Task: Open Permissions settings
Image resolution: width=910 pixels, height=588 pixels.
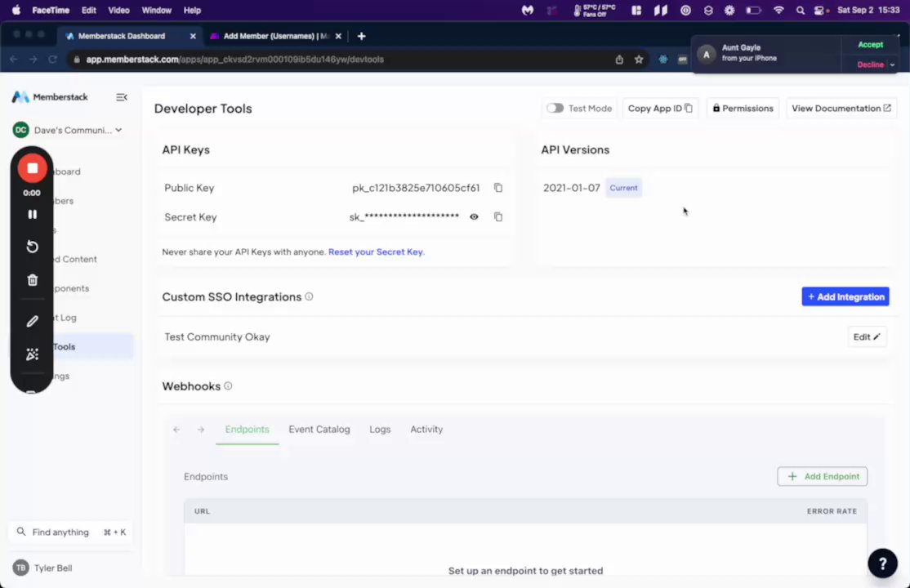Action: tap(743, 108)
